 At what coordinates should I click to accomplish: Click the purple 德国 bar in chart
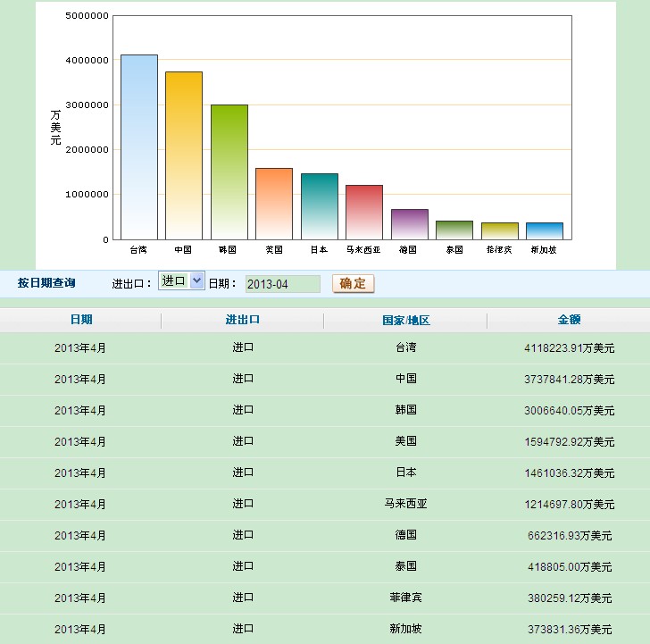[410, 224]
